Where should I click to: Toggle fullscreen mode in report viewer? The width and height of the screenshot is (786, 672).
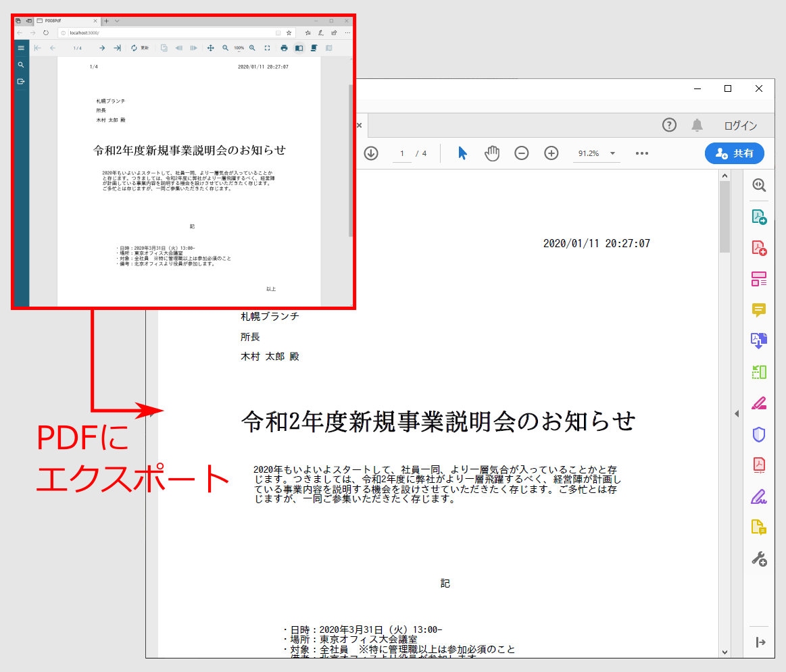pos(267,48)
